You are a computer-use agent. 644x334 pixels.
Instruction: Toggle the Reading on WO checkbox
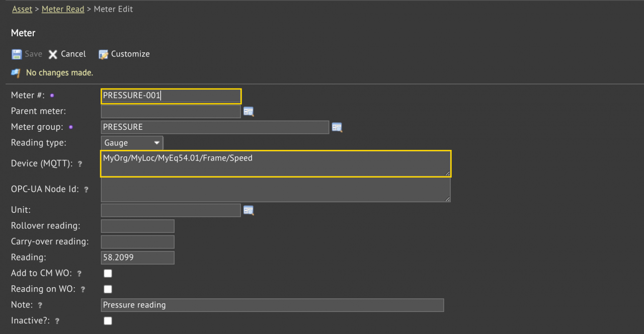pos(108,289)
